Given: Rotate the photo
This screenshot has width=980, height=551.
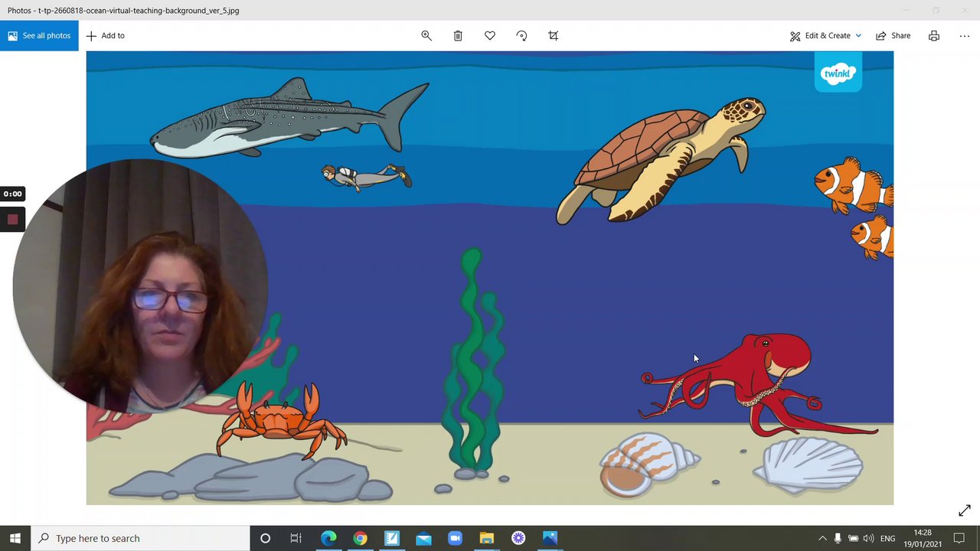Looking at the screenshot, I should click(x=521, y=36).
